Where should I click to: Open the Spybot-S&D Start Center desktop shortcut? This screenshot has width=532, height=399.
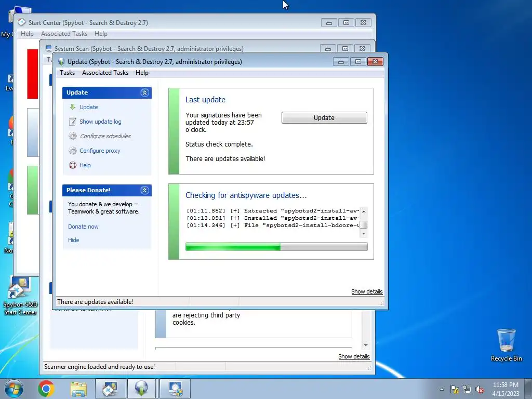coord(20,296)
